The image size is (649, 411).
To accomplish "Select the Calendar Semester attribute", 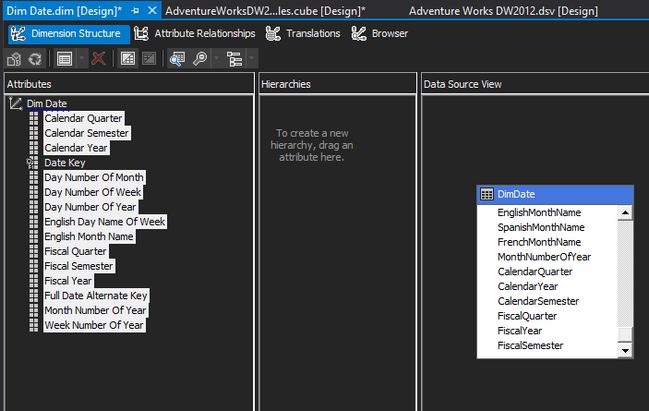I will pos(87,133).
